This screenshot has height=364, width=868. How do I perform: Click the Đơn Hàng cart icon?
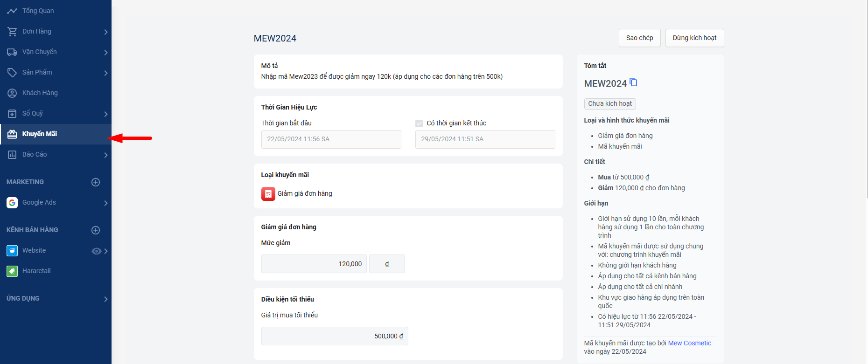tap(12, 31)
